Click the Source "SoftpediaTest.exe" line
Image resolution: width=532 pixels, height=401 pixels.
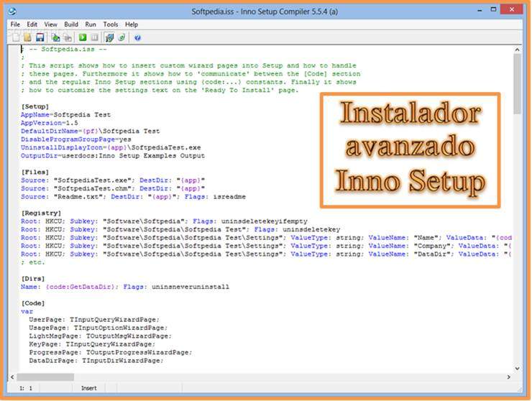click(x=113, y=180)
